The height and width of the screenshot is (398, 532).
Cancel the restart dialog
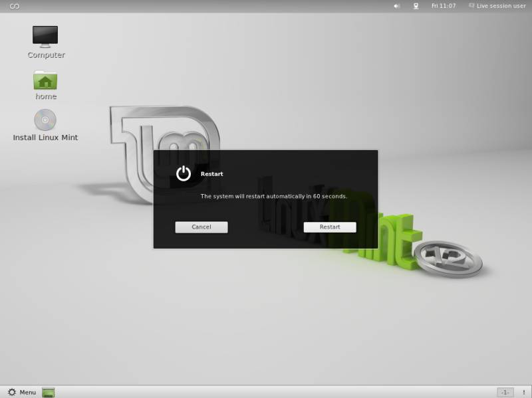click(201, 227)
